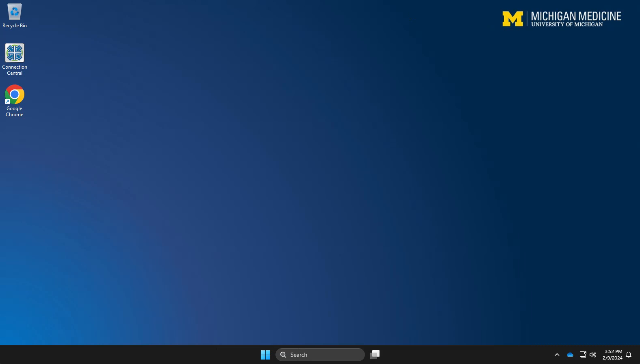Click the shortcut arrow overlay on Chrome icon

(7, 101)
